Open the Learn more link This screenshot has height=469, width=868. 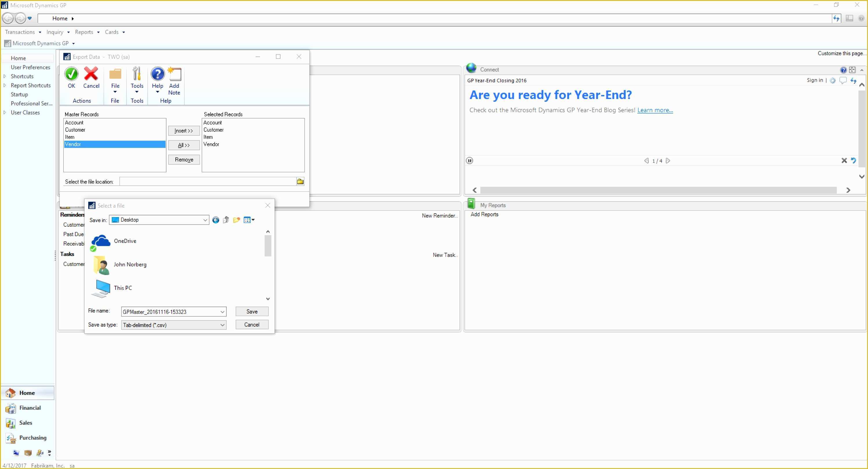(x=655, y=110)
